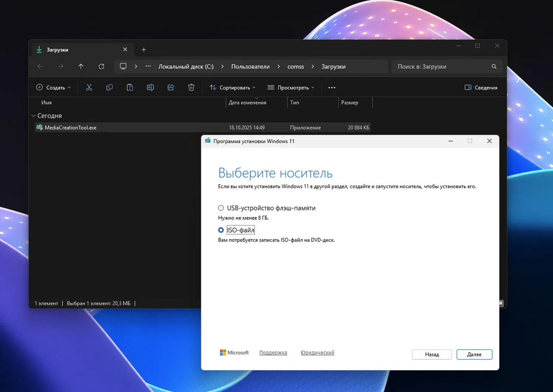Toggle the Сведения details pane
This screenshot has height=392, width=553.
coord(481,88)
